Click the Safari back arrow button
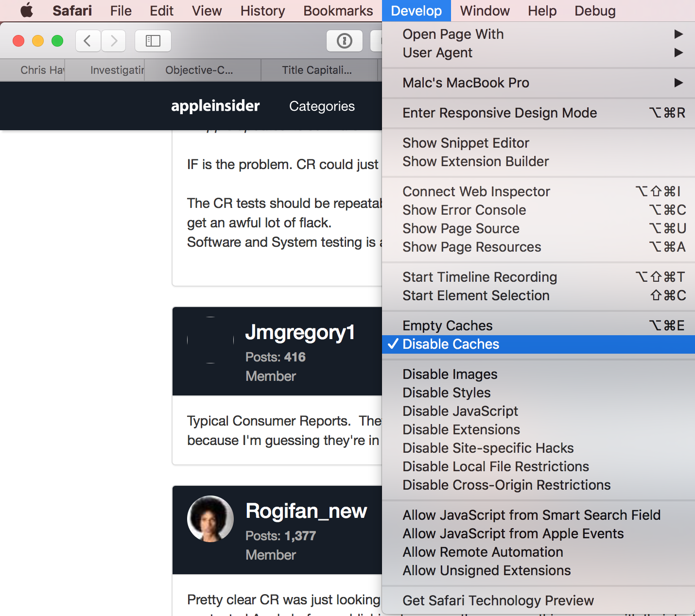This screenshot has width=695, height=616. click(88, 41)
